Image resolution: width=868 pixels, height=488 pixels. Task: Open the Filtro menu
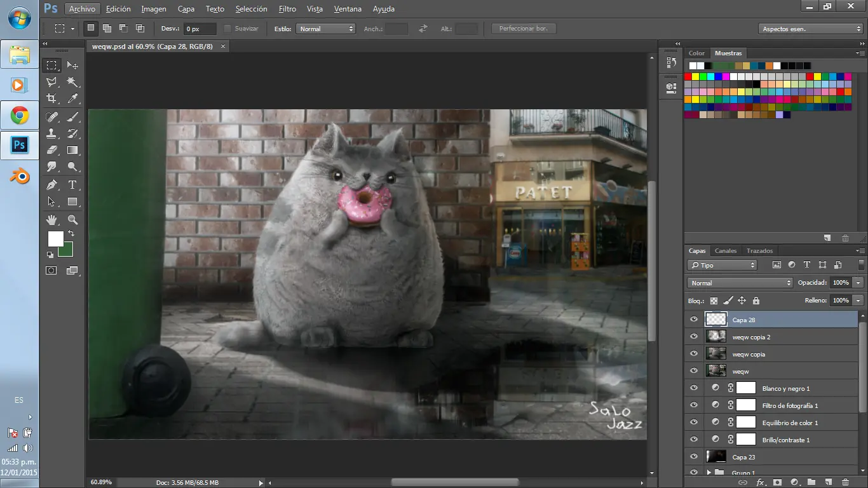287,9
